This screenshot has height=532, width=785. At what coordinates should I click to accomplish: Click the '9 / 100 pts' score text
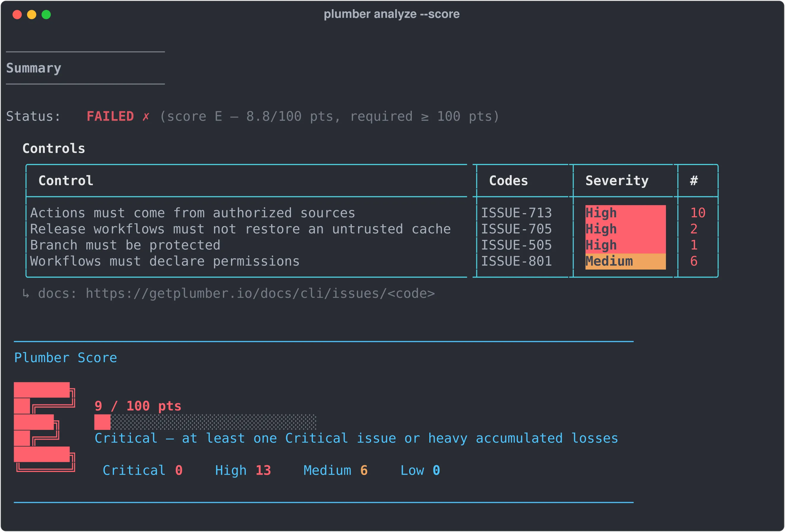pyautogui.click(x=138, y=406)
